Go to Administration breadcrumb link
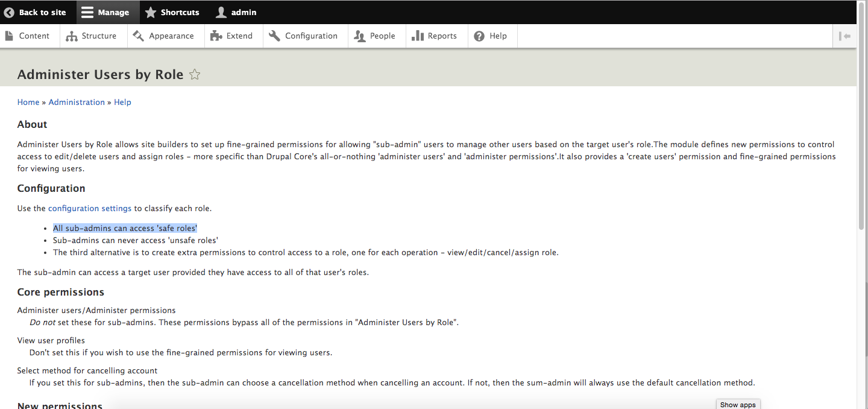Image resolution: width=868 pixels, height=409 pixels. coord(77,103)
